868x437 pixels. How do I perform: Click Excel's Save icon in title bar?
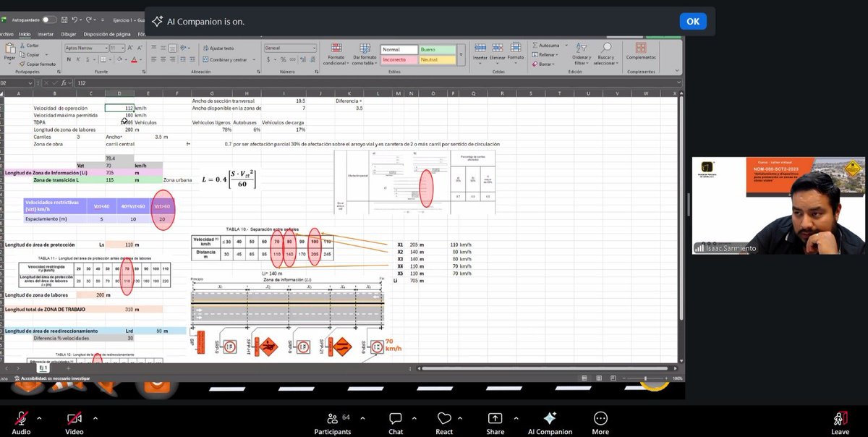tap(65, 20)
